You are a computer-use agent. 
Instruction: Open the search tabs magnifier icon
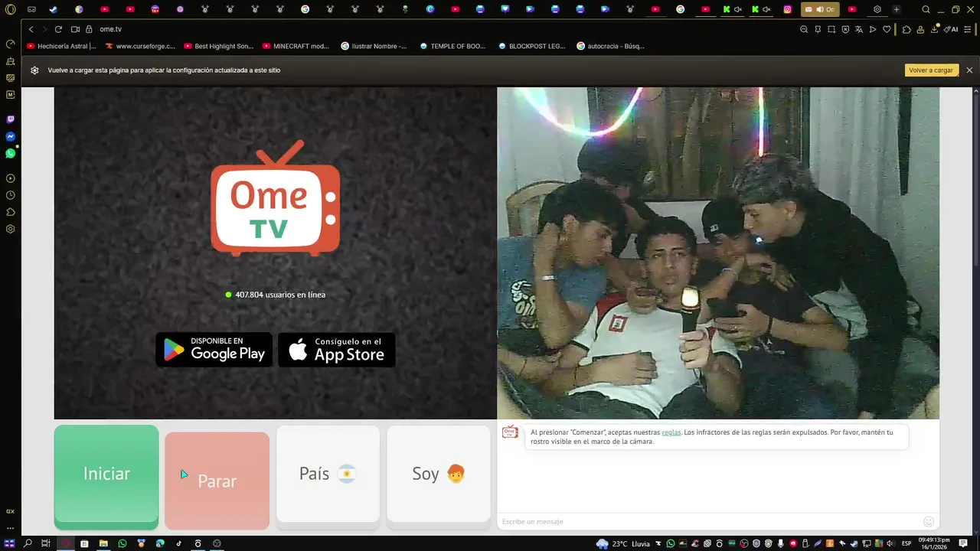tap(926, 9)
